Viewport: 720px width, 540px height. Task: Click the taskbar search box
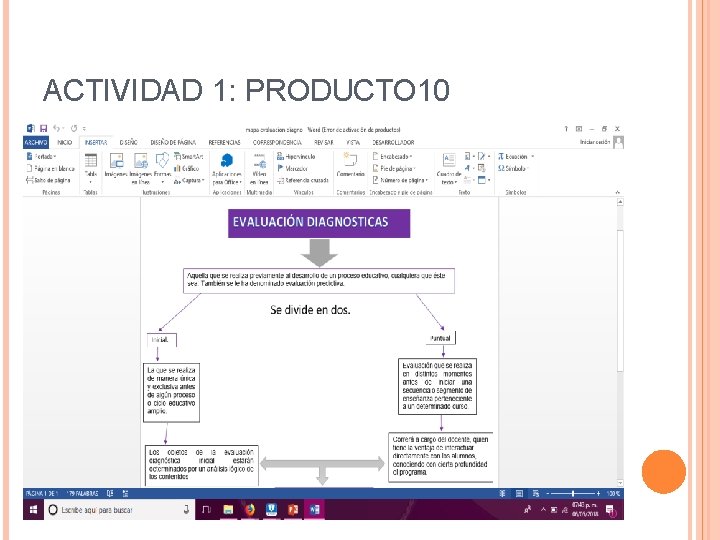coord(119,510)
